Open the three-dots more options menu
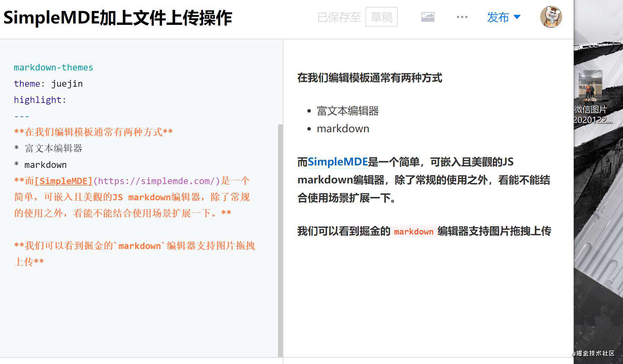Screen dimensions: 623x364 pos(462,17)
